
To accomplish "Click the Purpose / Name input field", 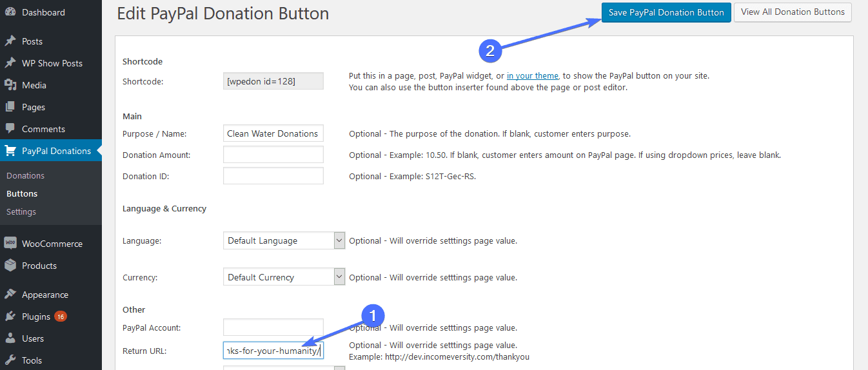I will (x=273, y=133).
